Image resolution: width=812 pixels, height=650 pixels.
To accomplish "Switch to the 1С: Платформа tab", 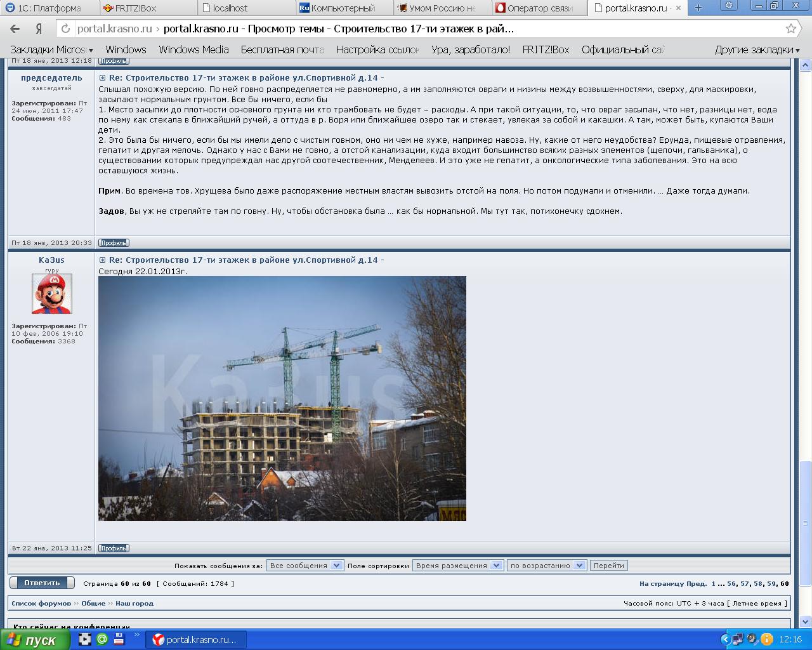I will [x=49, y=8].
